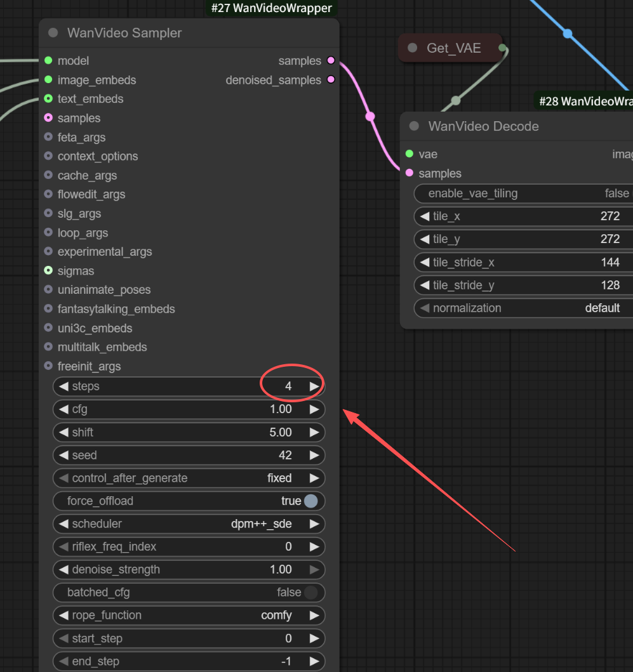
Task: Click the context_options input socket
Action: (48, 156)
